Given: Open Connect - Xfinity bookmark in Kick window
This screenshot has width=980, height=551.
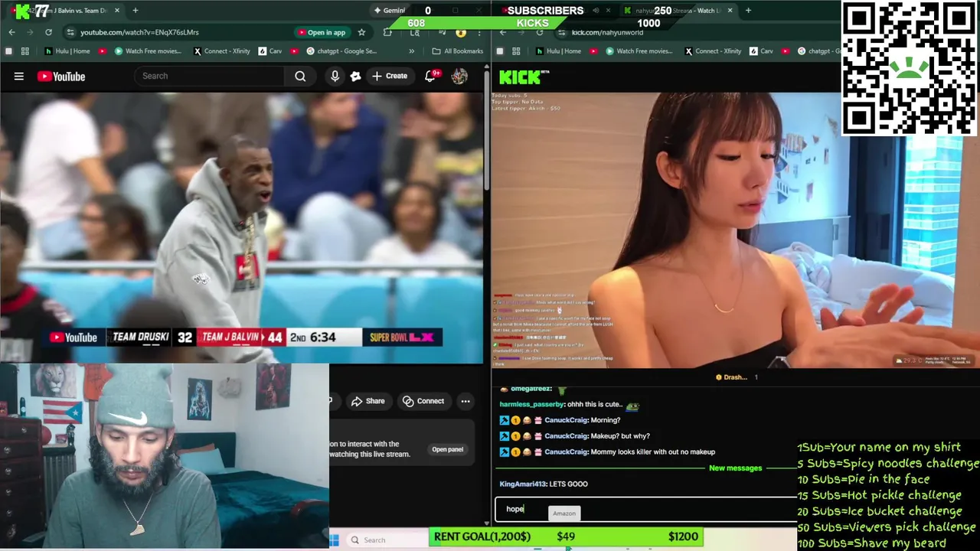Looking at the screenshot, I should tap(713, 51).
